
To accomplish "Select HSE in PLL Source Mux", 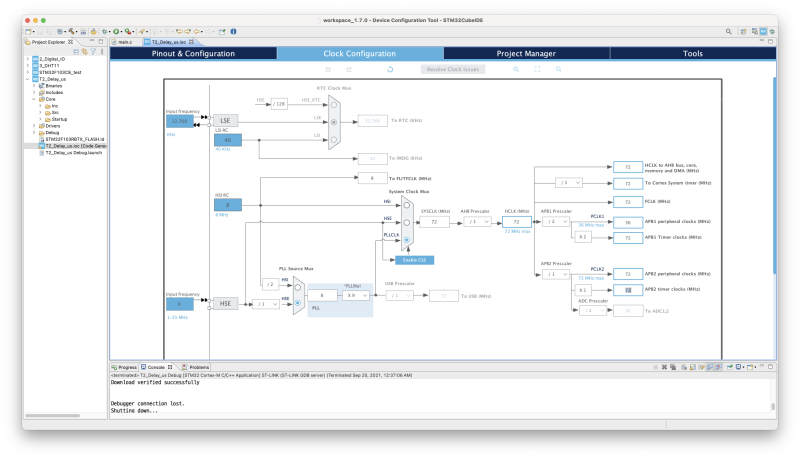I will tap(298, 303).
